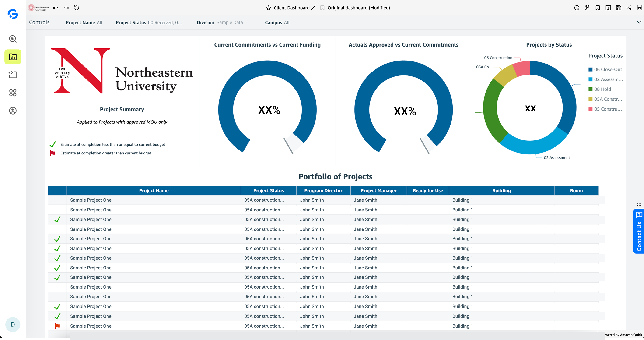Viewport: 644px width, 340px height.
Task: Open the Project Name filter dropdown
Action: coord(84,22)
